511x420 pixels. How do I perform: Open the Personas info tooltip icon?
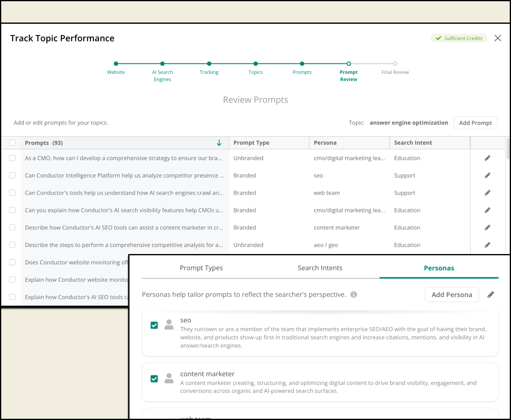tap(354, 295)
